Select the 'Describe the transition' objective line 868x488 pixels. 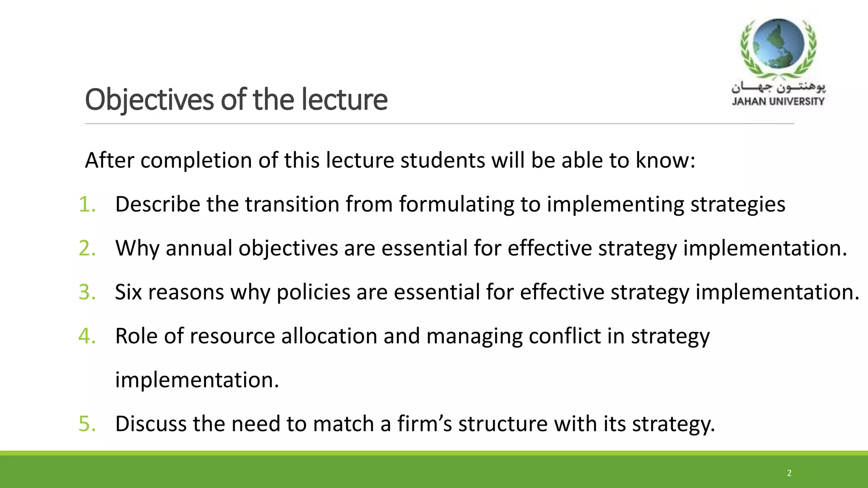[x=450, y=205]
